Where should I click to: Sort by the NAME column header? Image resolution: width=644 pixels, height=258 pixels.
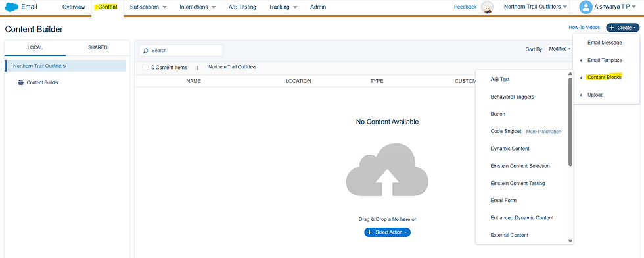coord(193,81)
